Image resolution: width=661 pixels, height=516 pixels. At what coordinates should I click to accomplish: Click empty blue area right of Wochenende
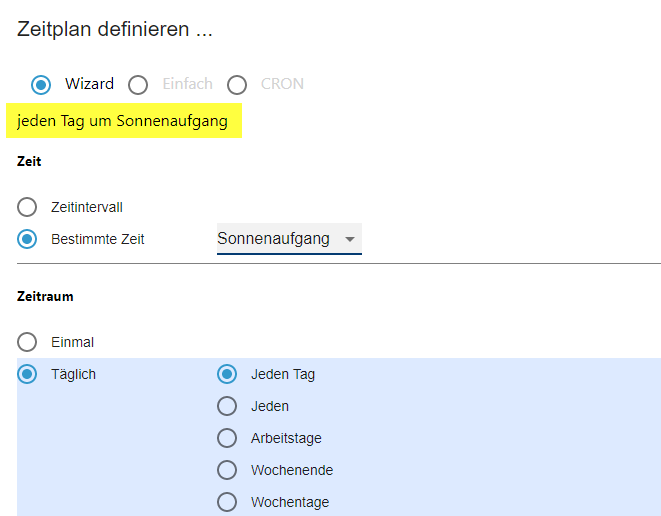point(500,471)
